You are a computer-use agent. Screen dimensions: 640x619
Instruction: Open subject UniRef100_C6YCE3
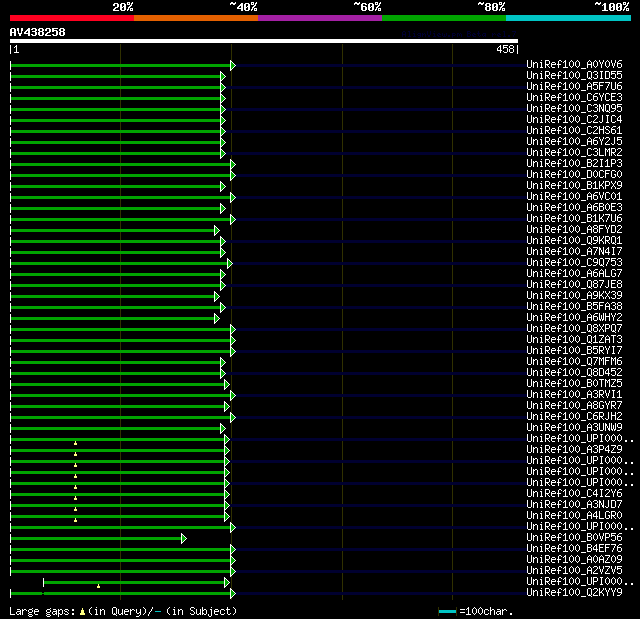(x=574, y=98)
